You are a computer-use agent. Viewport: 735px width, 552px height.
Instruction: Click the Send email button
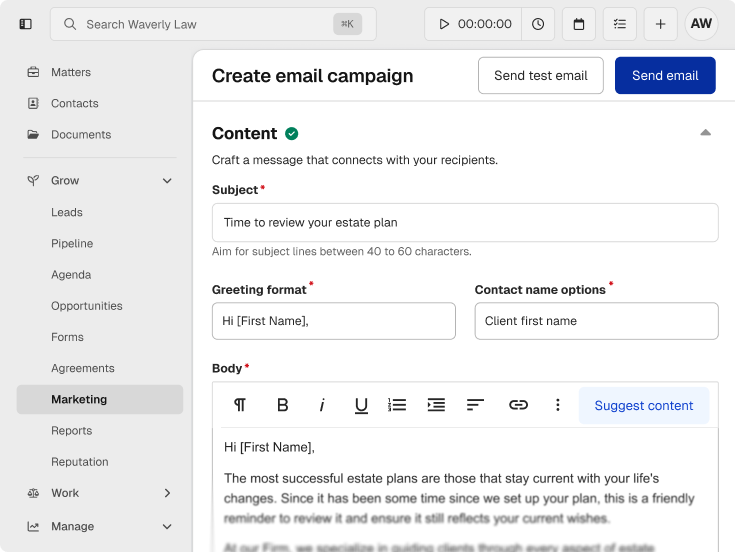point(665,75)
